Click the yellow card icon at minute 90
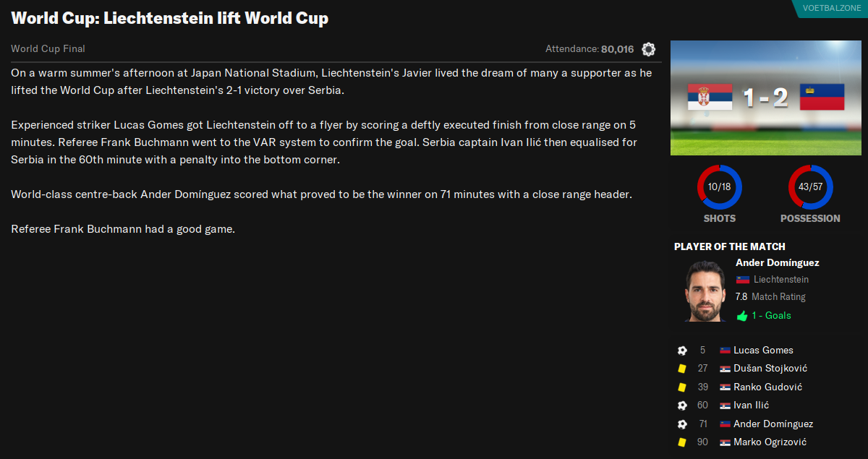 click(682, 442)
